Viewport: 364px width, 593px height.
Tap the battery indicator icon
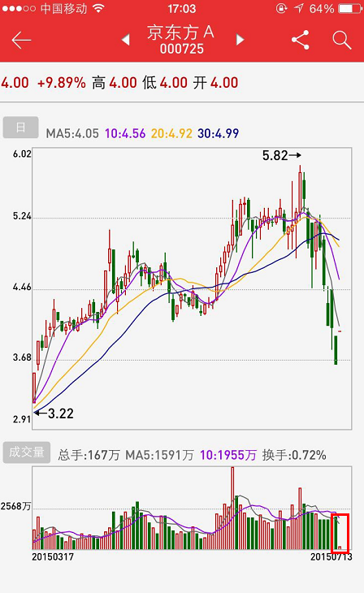click(350, 8)
